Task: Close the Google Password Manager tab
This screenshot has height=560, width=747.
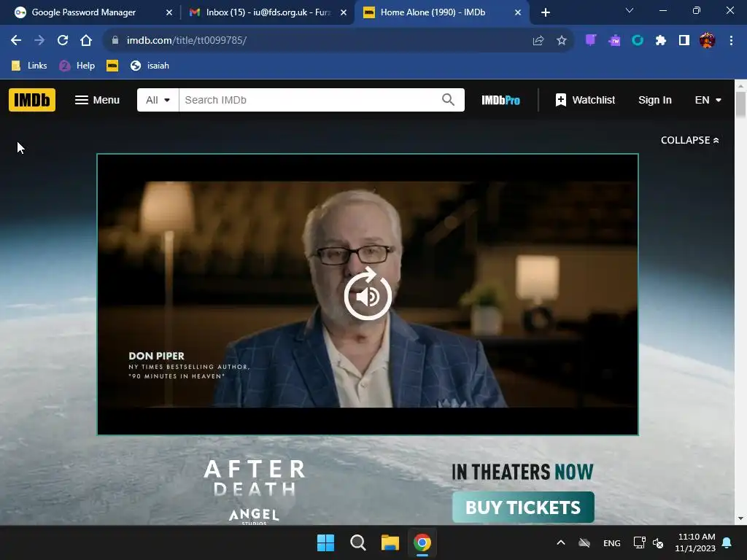Action: [x=169, y=13]
